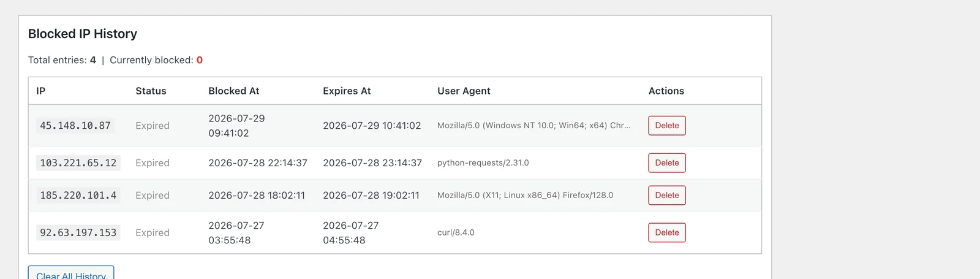Select the IP address 103.221.65.12
Viewport: 980px width, 279px height.
click(78, 163)
